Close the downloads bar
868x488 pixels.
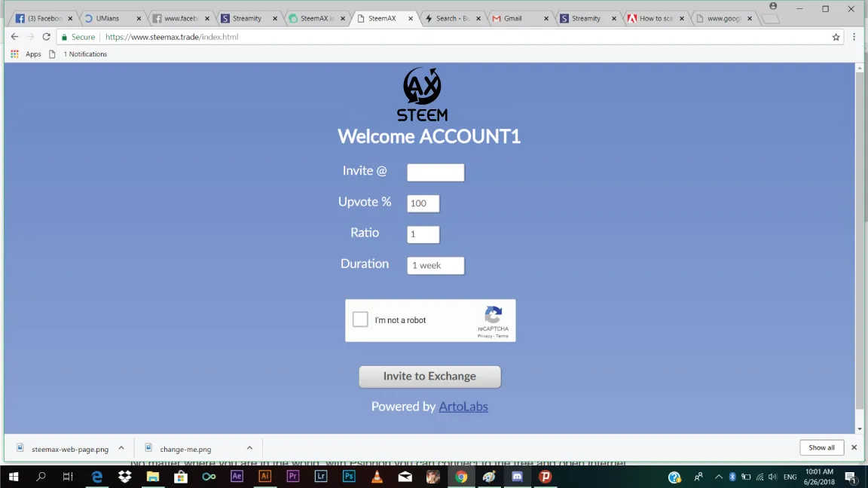854,447
